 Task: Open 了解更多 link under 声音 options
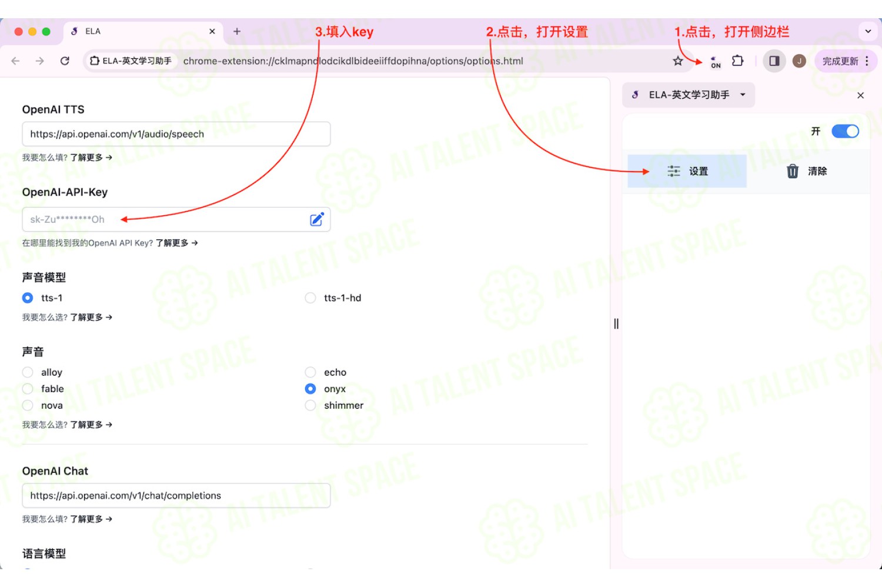(91, 425)
